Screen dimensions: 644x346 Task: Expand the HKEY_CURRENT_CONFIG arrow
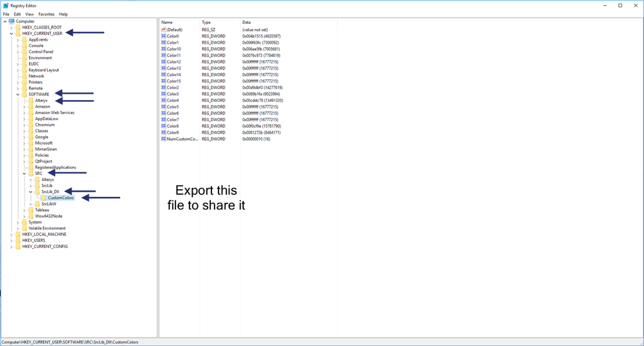pyautogui.click(x=12, y=247)
